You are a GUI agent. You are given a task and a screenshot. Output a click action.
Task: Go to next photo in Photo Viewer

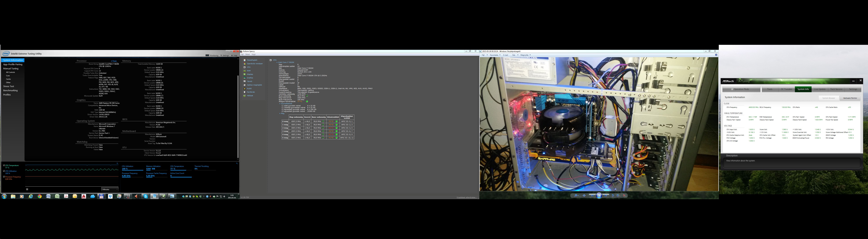606,196
